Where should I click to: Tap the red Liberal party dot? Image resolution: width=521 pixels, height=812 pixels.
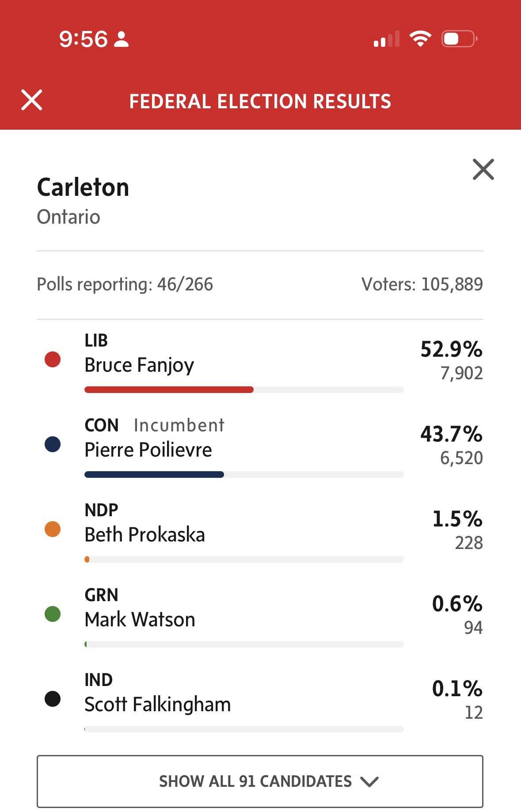pyautogui.click(x=53, y=359)
